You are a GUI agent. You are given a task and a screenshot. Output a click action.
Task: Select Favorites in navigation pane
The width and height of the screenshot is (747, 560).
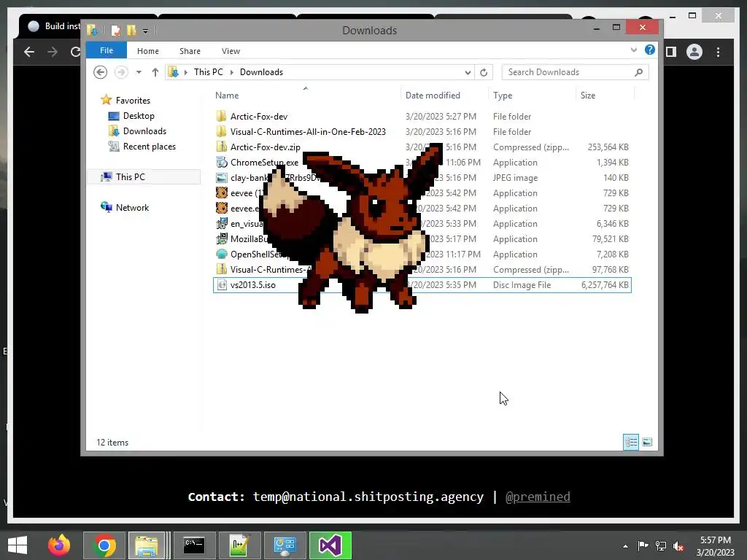click(133, 101)
